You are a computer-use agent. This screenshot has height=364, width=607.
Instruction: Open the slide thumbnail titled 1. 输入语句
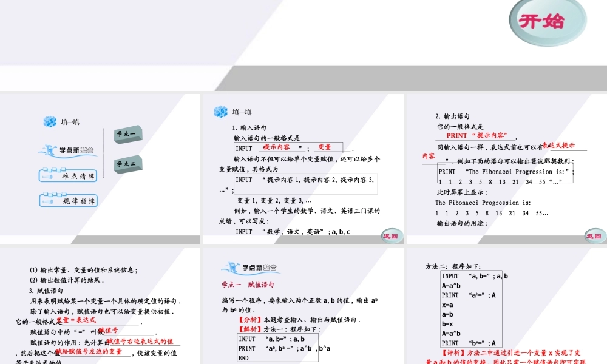303,169
